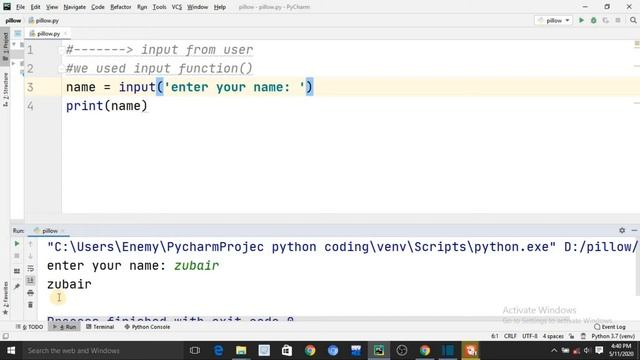
Task: Toggle scroll to end in Run console
Action: coord(30,280)
